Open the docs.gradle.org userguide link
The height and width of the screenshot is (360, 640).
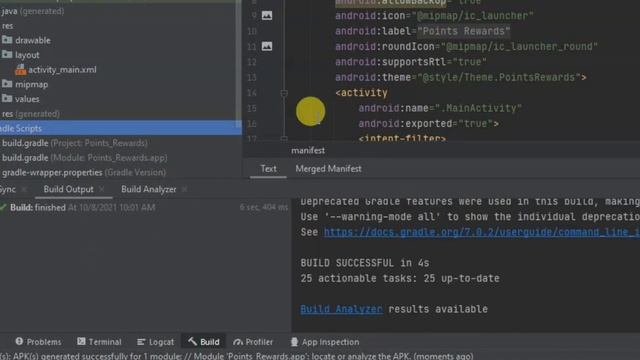click(x=482, y=232)
